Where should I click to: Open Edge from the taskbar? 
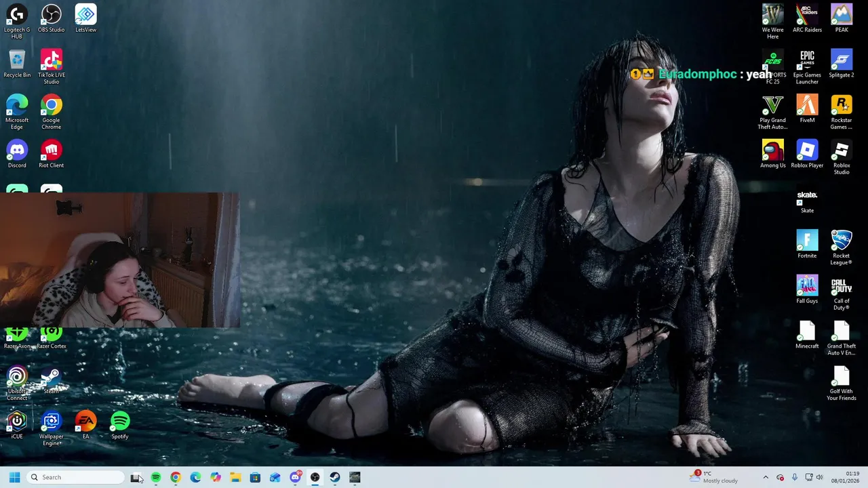[195, 477]
